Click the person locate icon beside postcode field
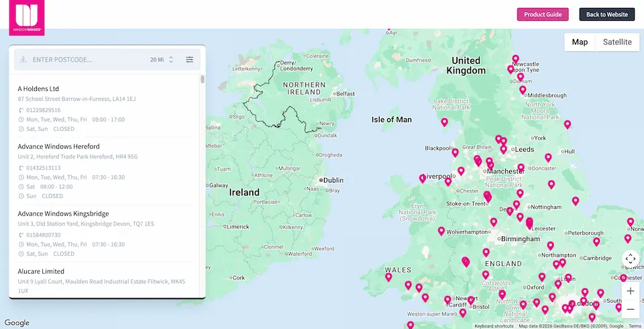This screenshot has height=329, width=644. click(24, 60)
